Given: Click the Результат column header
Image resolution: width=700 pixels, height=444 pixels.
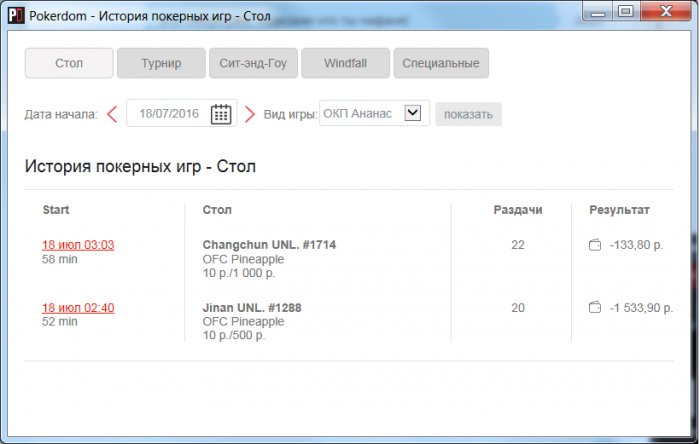Looking at the screenshot, I should (x=619, y=210).
